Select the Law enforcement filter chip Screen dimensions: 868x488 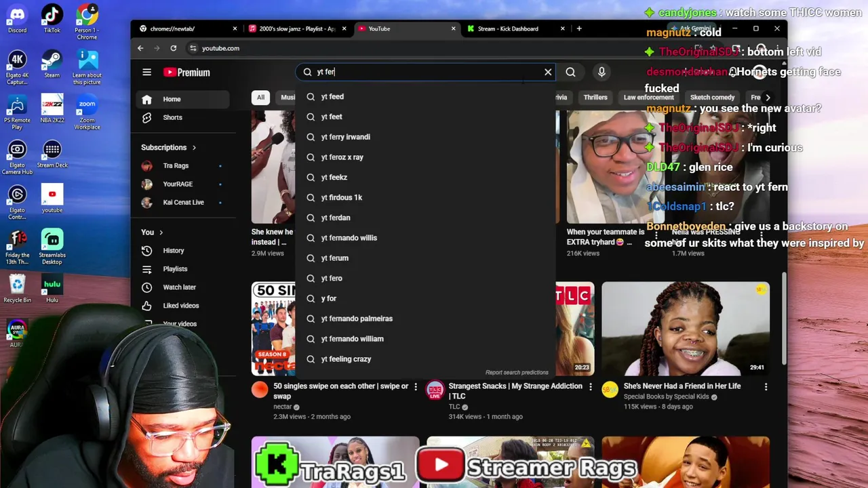[x=649, y=97]
